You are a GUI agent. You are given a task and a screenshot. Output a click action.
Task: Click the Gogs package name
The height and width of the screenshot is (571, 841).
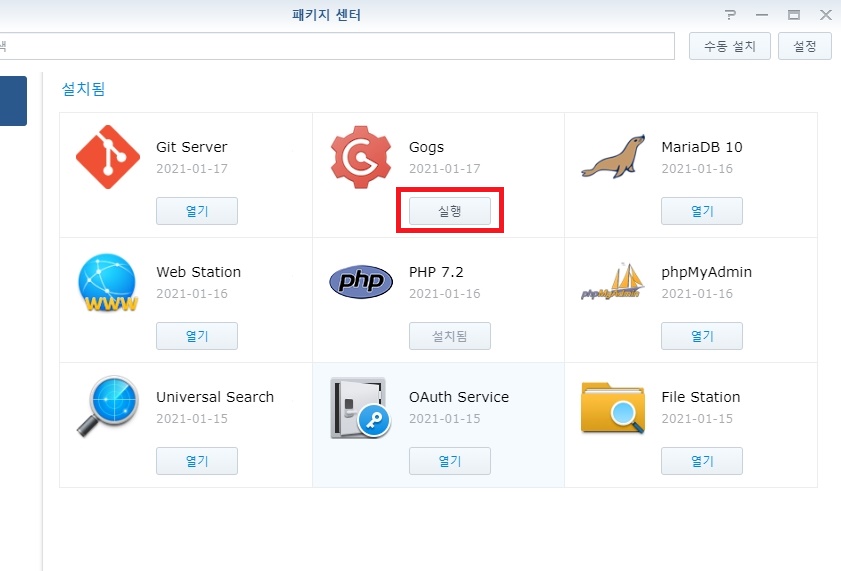(426, 147)
